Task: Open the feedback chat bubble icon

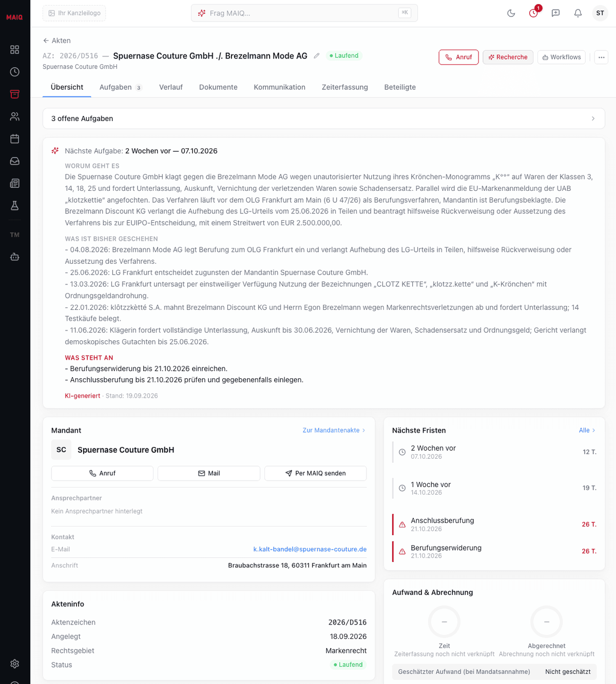Action: pos(555,13)
